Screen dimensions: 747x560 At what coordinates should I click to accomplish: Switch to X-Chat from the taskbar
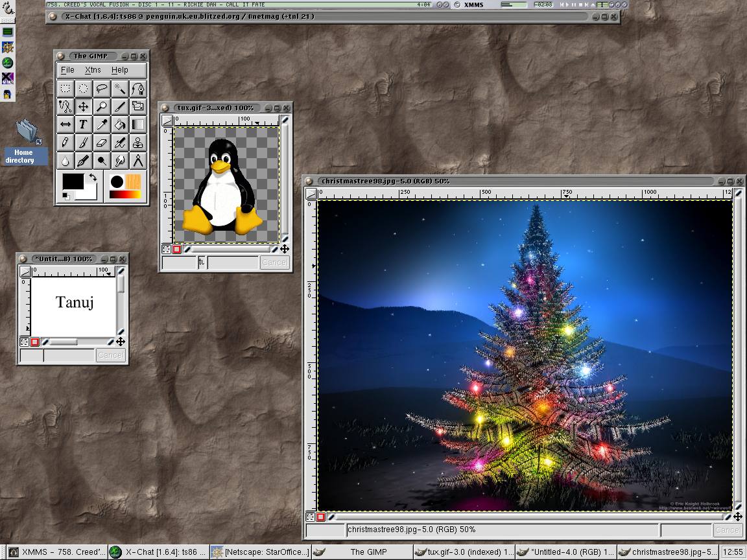point(159,552)
